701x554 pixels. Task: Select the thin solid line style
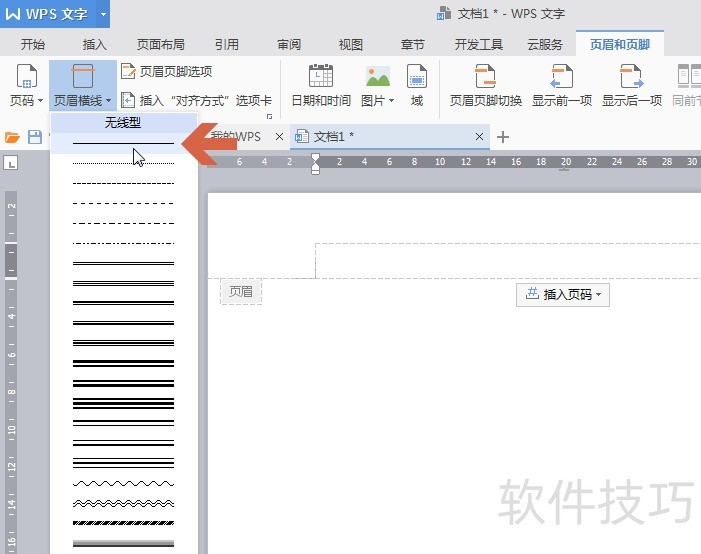click(123, 143)
